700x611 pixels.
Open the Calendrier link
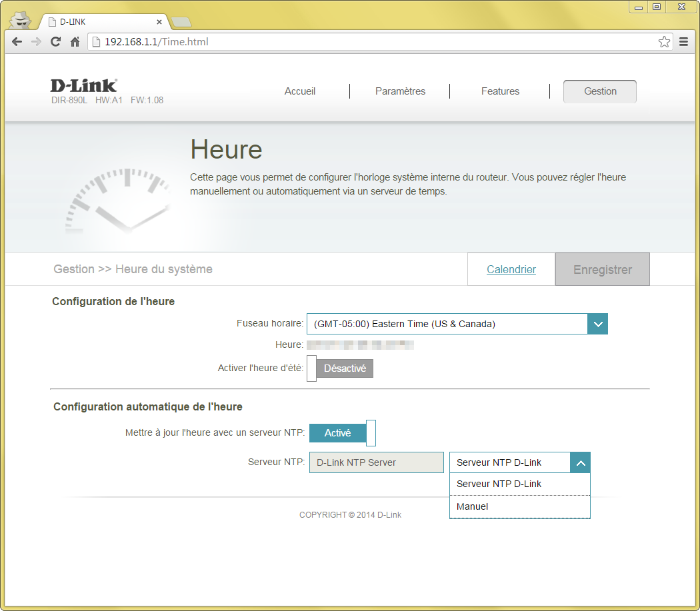coord(511,269)
